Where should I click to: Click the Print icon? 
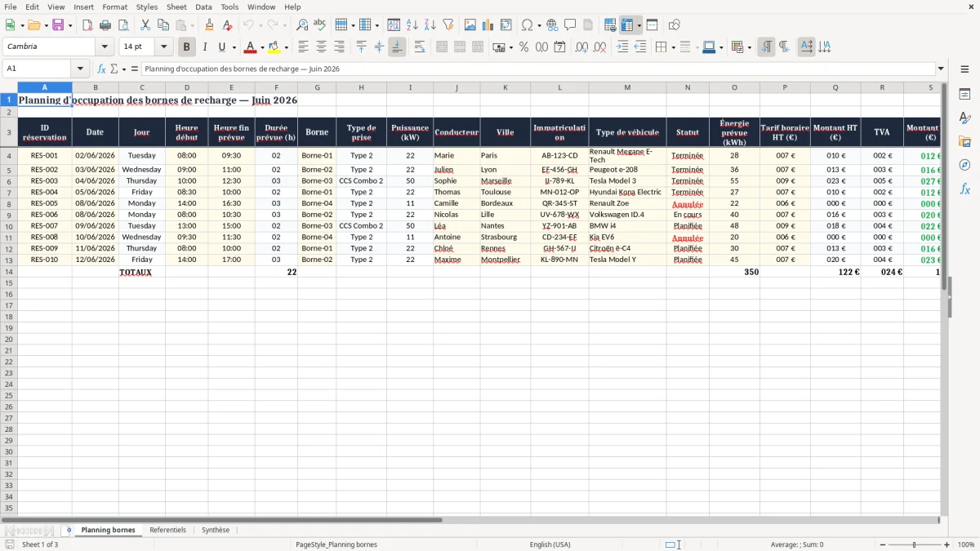click(x=105, y=25)
